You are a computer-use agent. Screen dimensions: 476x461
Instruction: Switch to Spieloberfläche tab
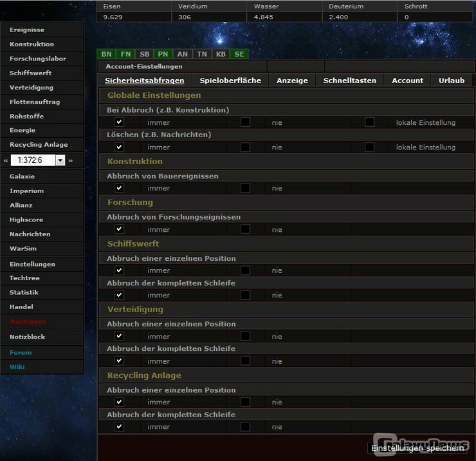(230, 80)
